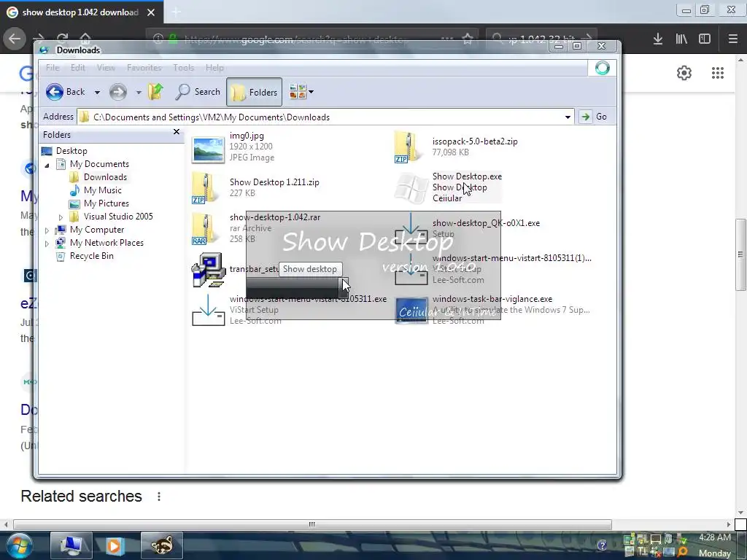Open the raccoon icon taskbar button
Image resolution: width=747 pixels, height=560 pixels.
tap(161, 545)
